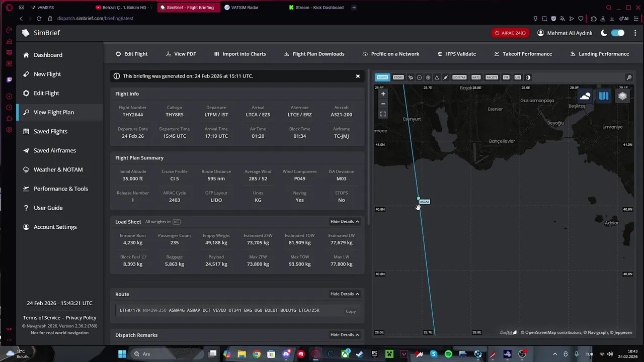Open Mehmet Ali Aydınlı user profile
Screen dimensions: 644x362
[565, 33]
